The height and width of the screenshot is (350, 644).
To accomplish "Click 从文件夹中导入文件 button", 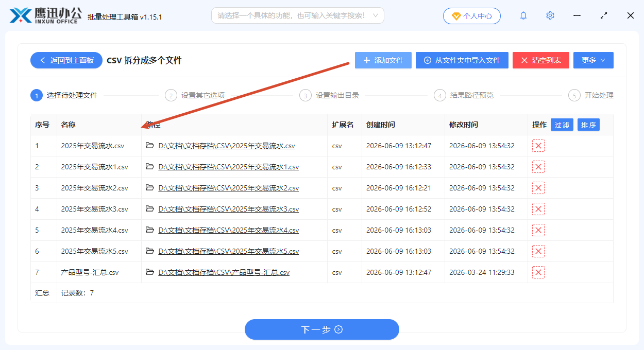I will coord(462,60).
